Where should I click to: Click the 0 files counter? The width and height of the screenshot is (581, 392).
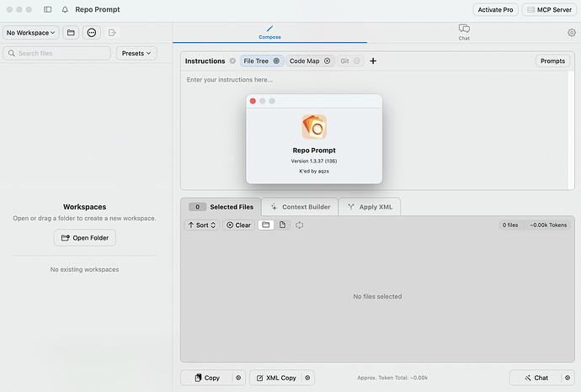pyautogui.click(x=510, y=225)
